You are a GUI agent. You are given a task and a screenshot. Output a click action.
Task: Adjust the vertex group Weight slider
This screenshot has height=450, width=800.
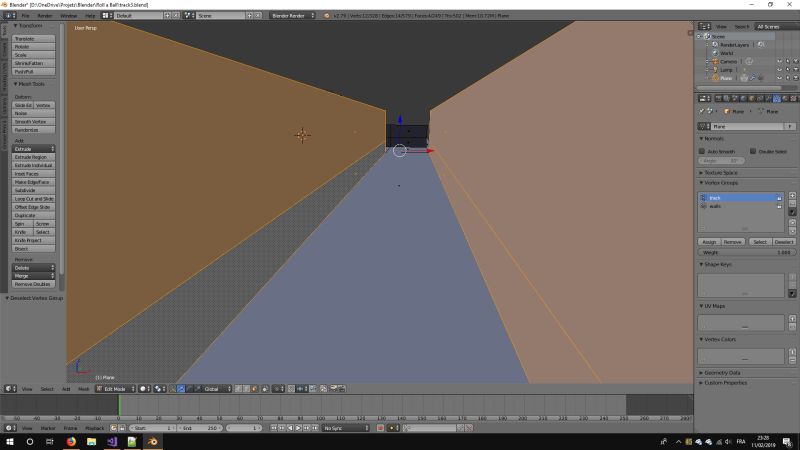746,253
